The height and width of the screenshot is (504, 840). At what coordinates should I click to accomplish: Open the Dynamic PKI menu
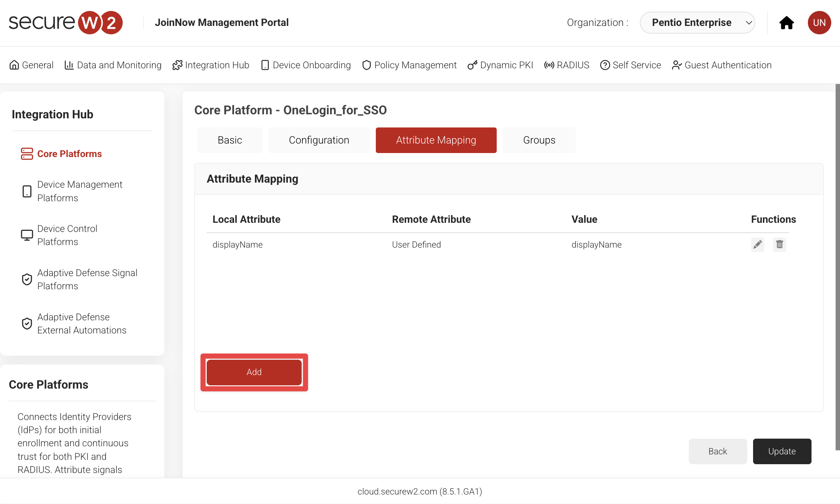[500, 65]
